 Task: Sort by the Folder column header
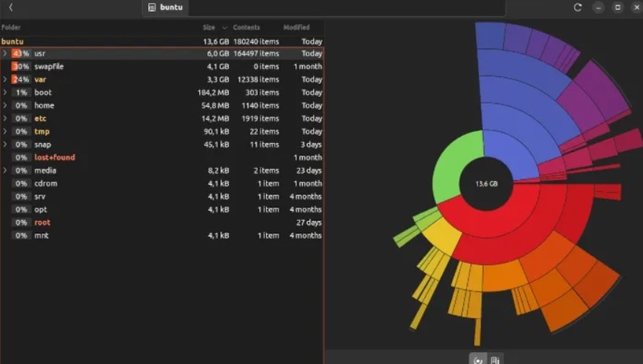[11, 27]
